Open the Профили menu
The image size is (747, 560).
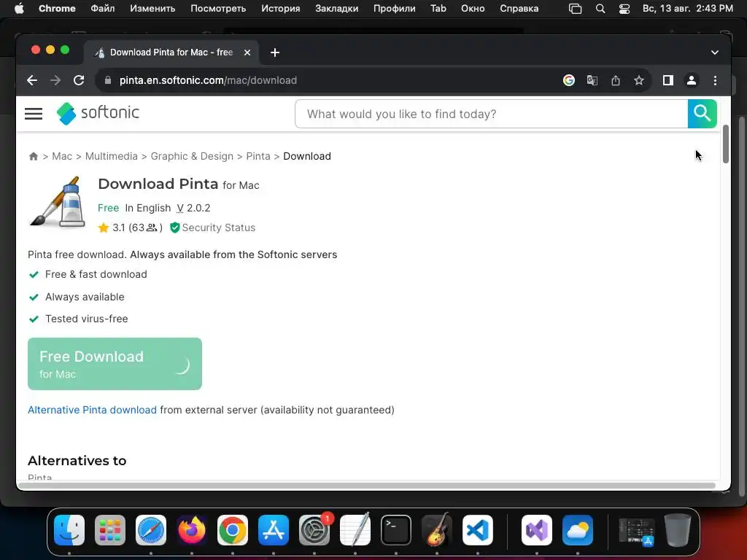coord(394,9)
